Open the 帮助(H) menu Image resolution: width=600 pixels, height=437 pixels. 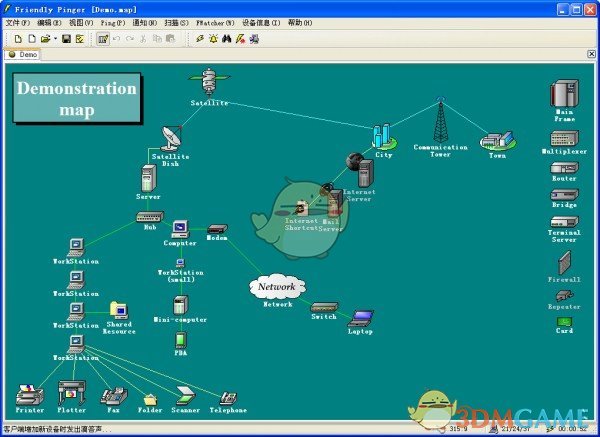pos(300,23)
